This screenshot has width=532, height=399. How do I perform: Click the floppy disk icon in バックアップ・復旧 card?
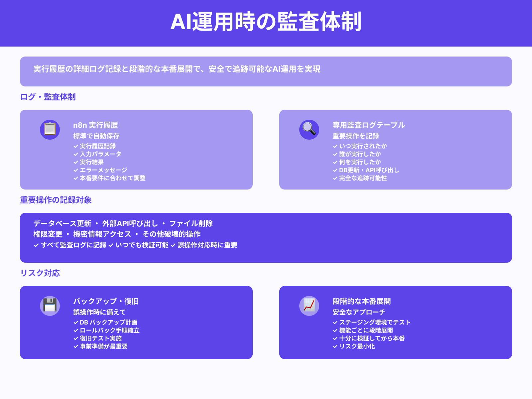[x=50, y=305]
